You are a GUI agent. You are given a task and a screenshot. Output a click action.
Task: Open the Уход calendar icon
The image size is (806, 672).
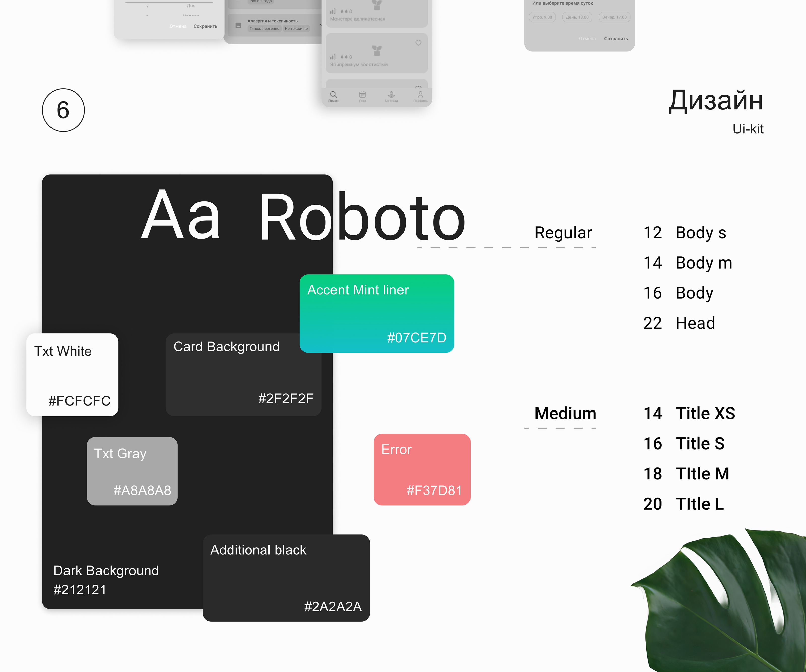pyautogui.click(x=362, y=94)
